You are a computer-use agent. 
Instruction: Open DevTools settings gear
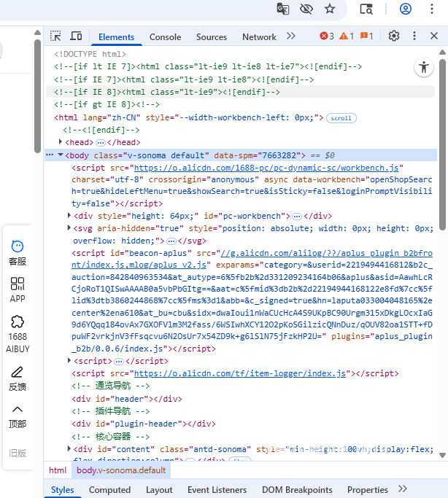point(394,36)
